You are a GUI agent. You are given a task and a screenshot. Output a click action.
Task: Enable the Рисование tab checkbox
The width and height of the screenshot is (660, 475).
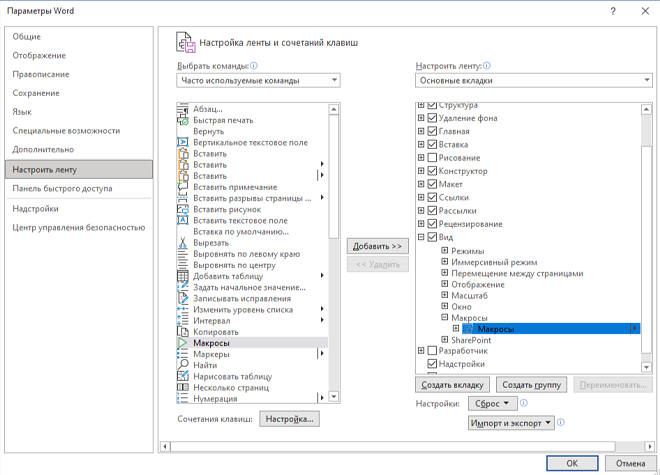tap(432, 157)
